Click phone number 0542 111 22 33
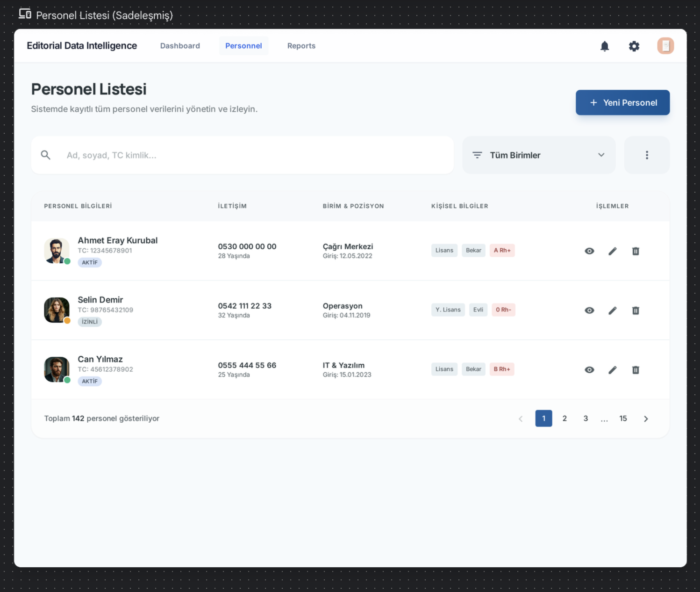Image resolution: width=700 pixels, height=592 pixels. (x=245, y=306)
